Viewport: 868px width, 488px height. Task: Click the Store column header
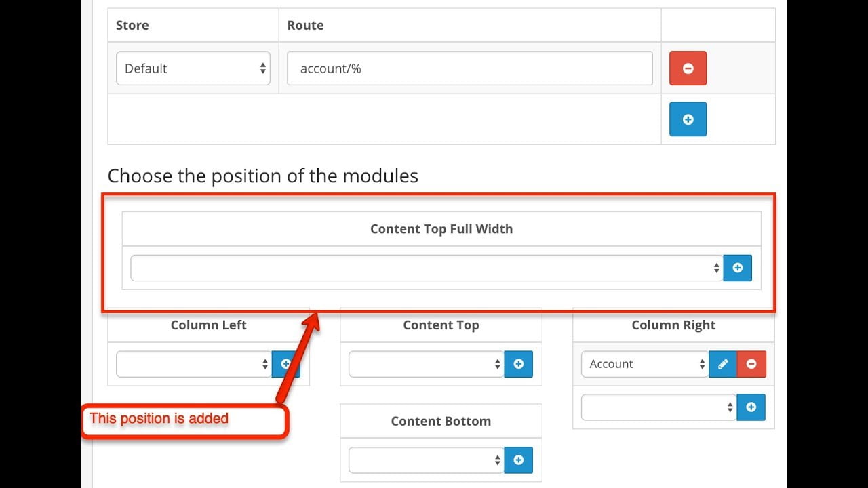[132, 25]
